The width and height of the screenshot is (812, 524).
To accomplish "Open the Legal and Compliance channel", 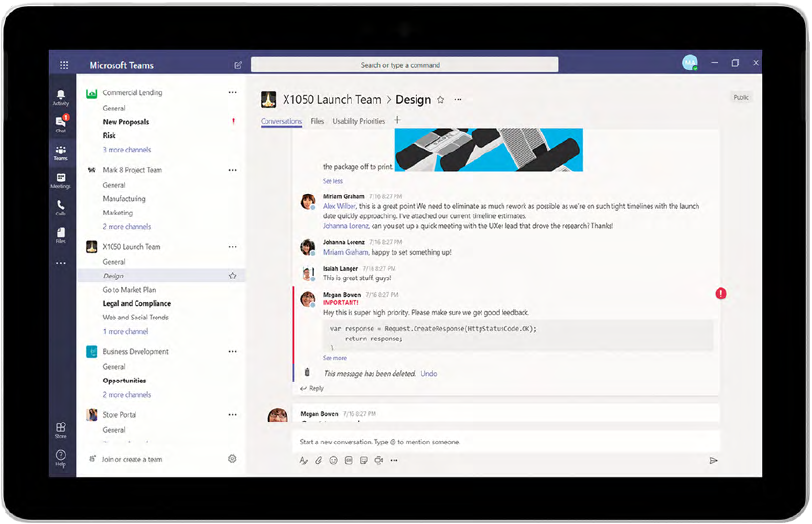I will click(137, 303).
